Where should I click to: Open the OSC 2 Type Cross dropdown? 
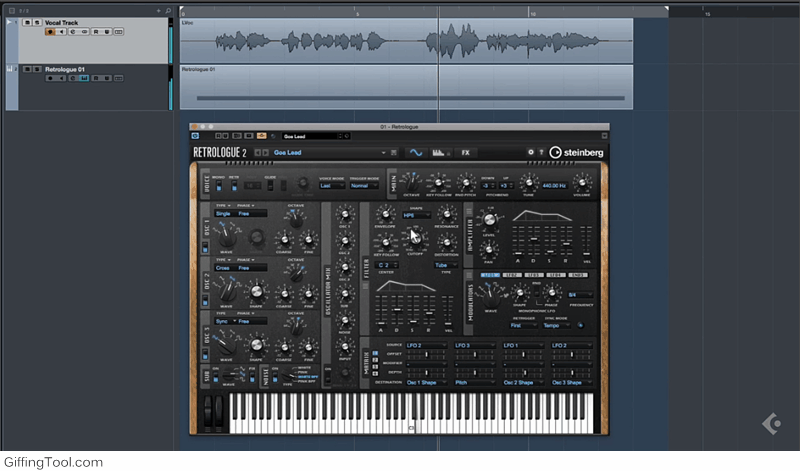click(x=225, y=268)
